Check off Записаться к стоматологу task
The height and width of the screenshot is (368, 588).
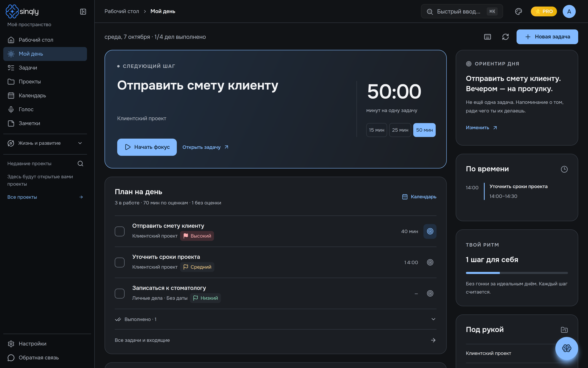click(x=120, y=293)
